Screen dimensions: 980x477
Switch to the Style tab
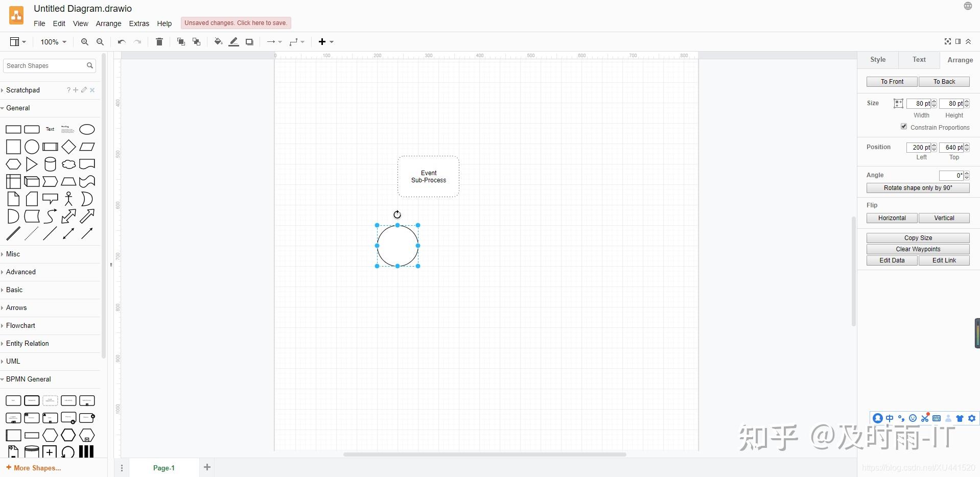[878, 60]
